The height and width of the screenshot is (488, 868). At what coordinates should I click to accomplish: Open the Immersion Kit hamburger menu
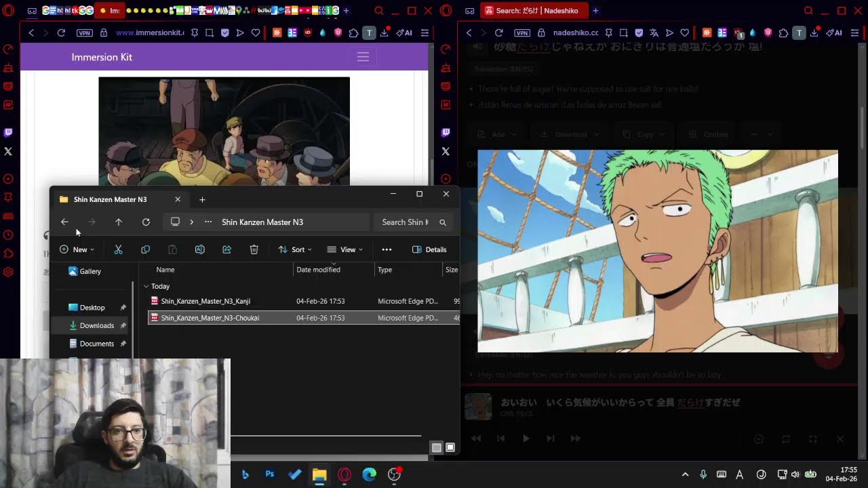click(x=363, y=57)
